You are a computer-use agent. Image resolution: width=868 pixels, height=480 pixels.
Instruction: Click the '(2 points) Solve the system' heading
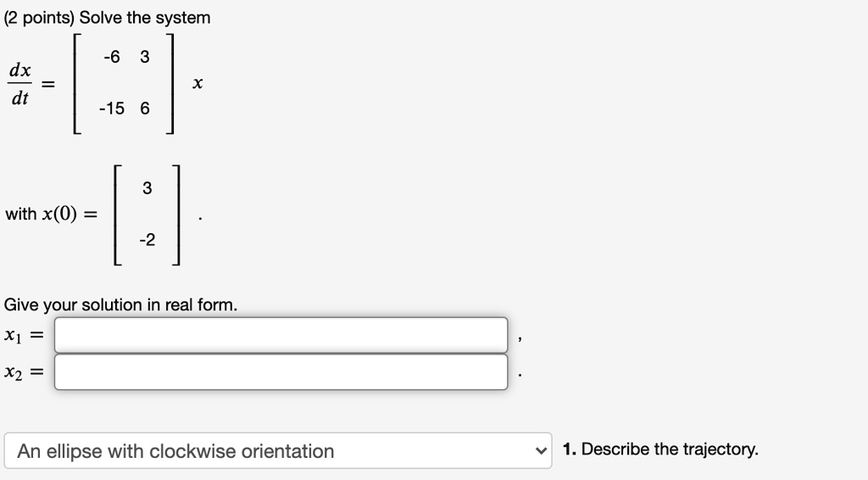[108, 18]
